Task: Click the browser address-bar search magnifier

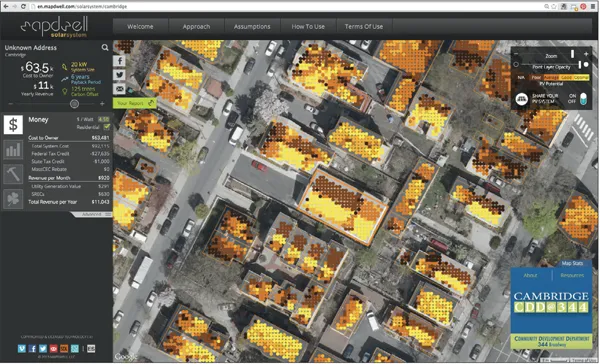Action: (x=547, y=7)
